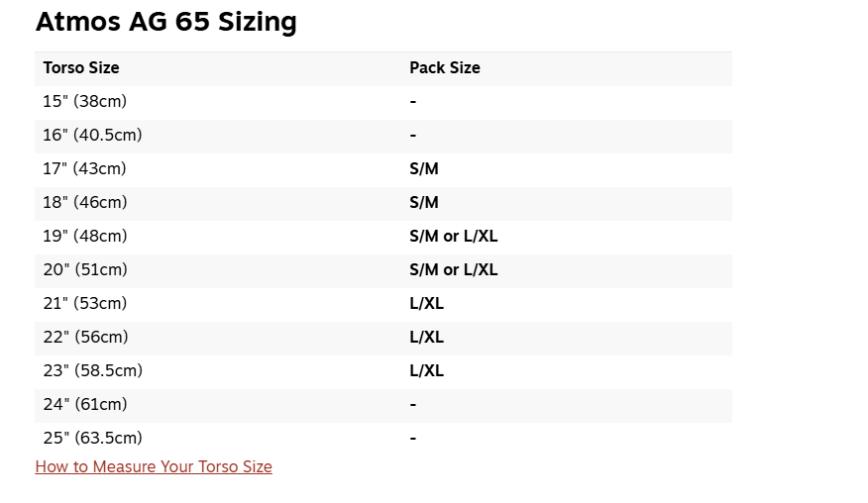Open the How to Measure Your Torso Size link
Image resolution: width=868 pixels, height=503 pixels.
154,466
